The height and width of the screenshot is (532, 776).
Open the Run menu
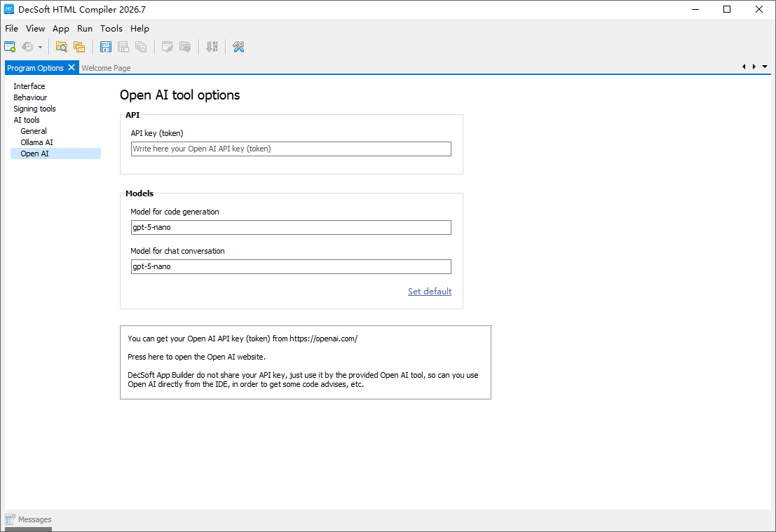[x=85, y=29]
